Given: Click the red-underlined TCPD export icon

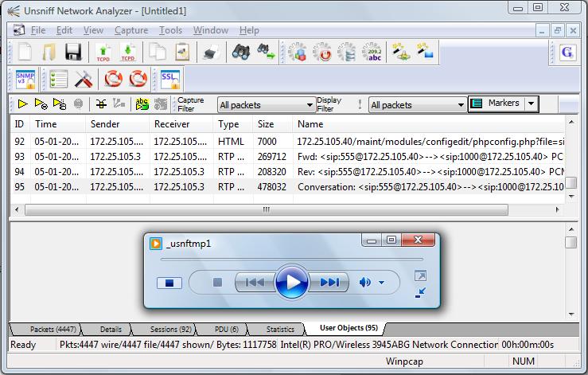Looking at the screenshot, I should point(128,53).
